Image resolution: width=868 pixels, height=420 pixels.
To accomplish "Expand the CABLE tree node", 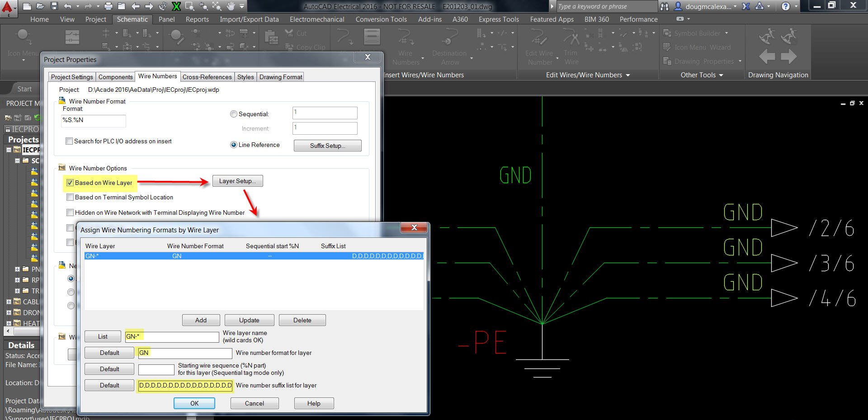I will [10, 302].
